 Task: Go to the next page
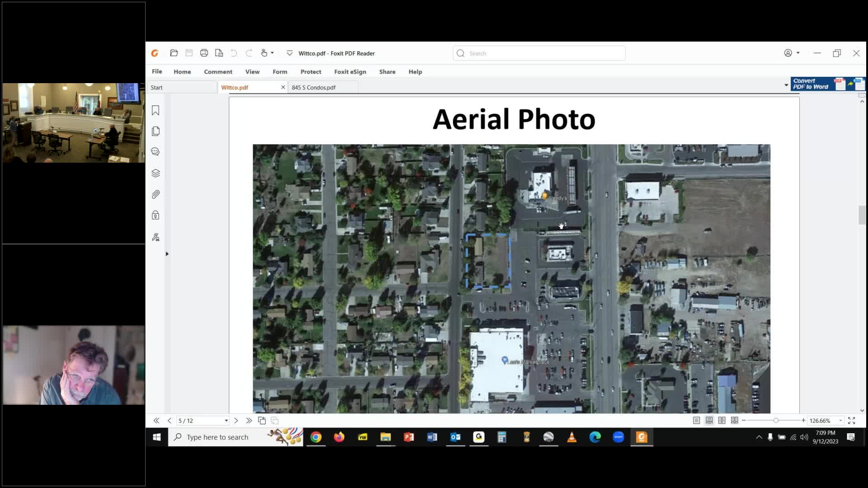pyautogui.click(x=236, y=421)
